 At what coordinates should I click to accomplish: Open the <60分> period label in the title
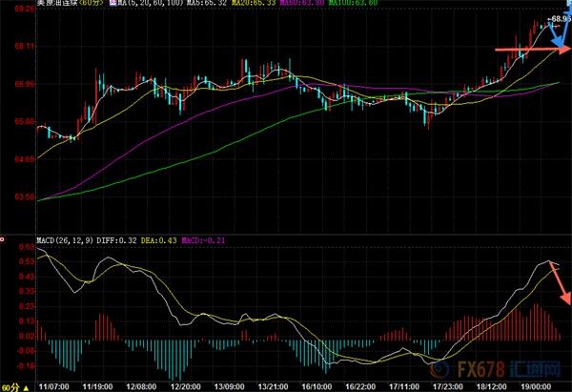coord(91,3)
